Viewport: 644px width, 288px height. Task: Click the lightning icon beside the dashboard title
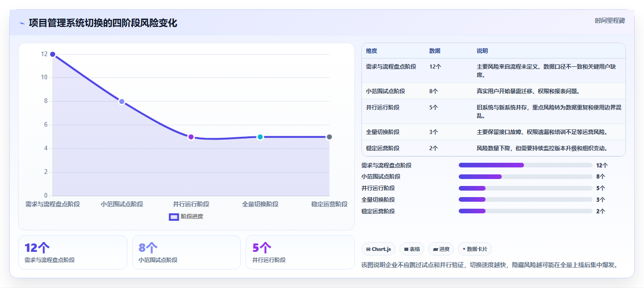[x=22, y=23]
